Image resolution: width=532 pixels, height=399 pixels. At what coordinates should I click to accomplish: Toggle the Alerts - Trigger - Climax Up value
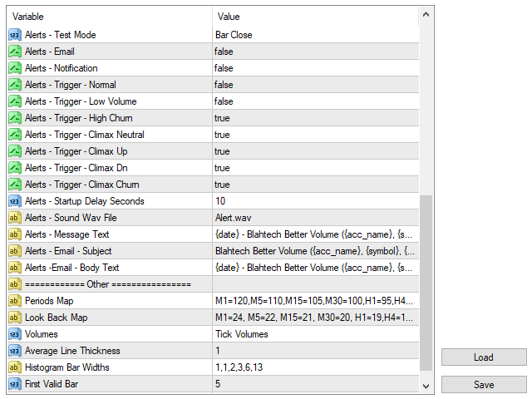[314, 151]
